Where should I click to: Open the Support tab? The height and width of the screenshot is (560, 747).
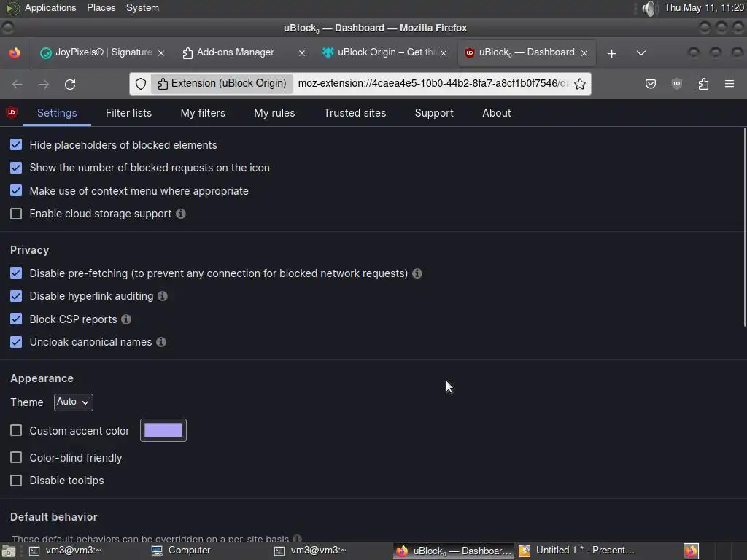click(x=434, y=113)
